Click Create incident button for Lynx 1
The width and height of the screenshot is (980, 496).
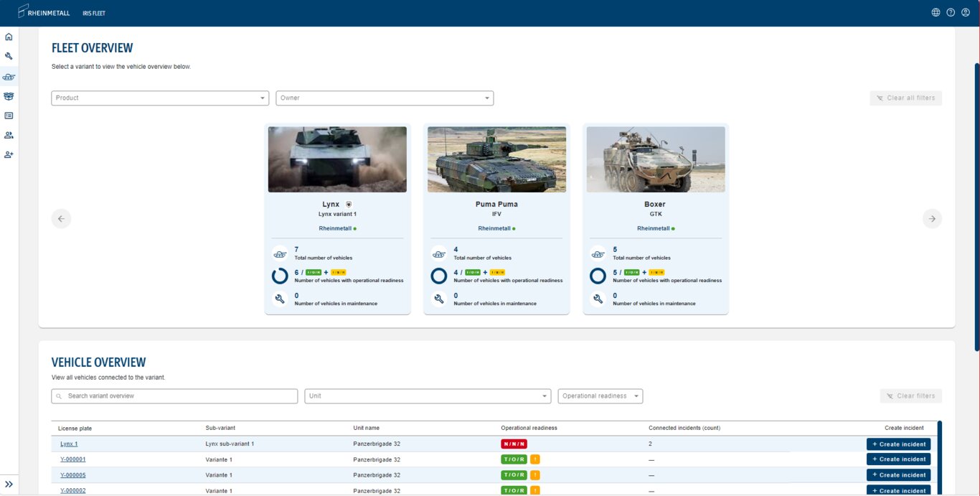pos(898,444)
